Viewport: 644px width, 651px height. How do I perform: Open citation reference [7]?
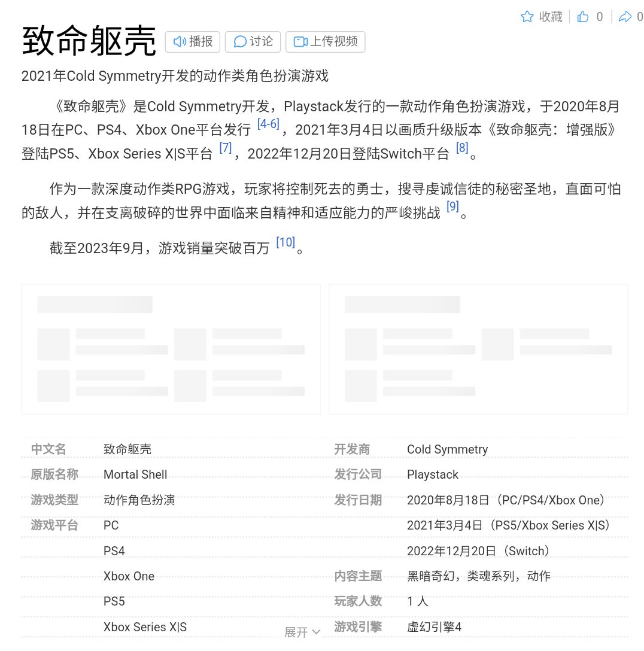pyautogui.click(x=226, y=147)
